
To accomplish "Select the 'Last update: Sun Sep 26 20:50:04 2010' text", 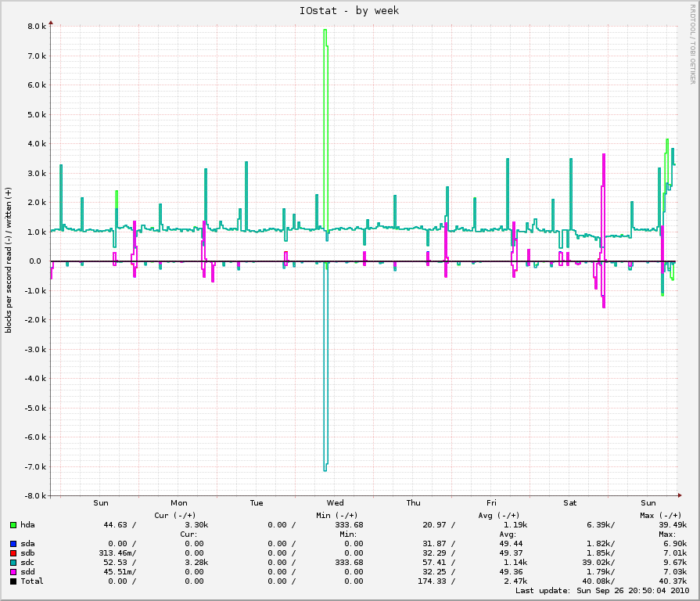I will pos(603,591).
